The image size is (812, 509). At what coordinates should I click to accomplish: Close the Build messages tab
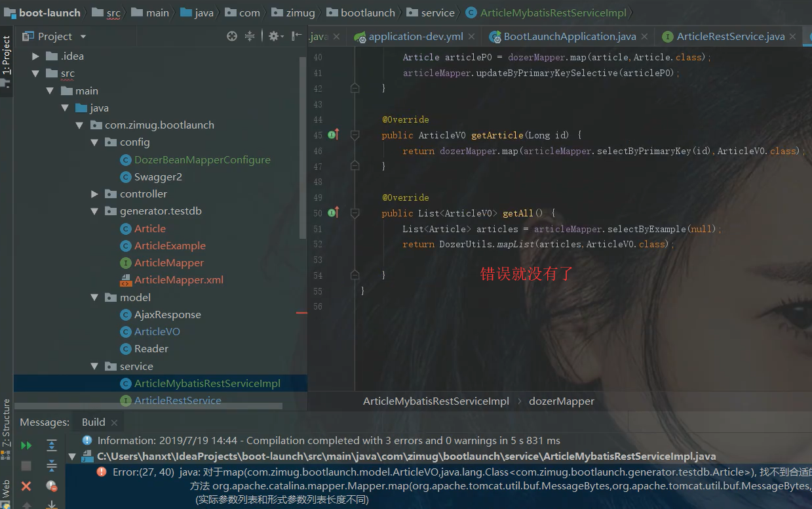[114, 422]
